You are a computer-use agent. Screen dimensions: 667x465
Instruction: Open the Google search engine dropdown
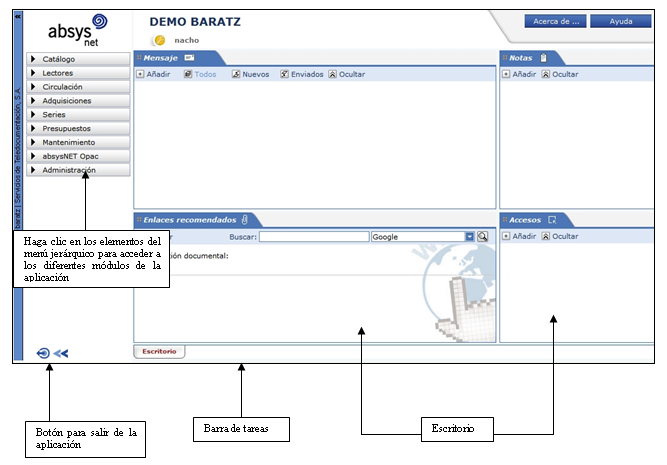coord(469,237)
